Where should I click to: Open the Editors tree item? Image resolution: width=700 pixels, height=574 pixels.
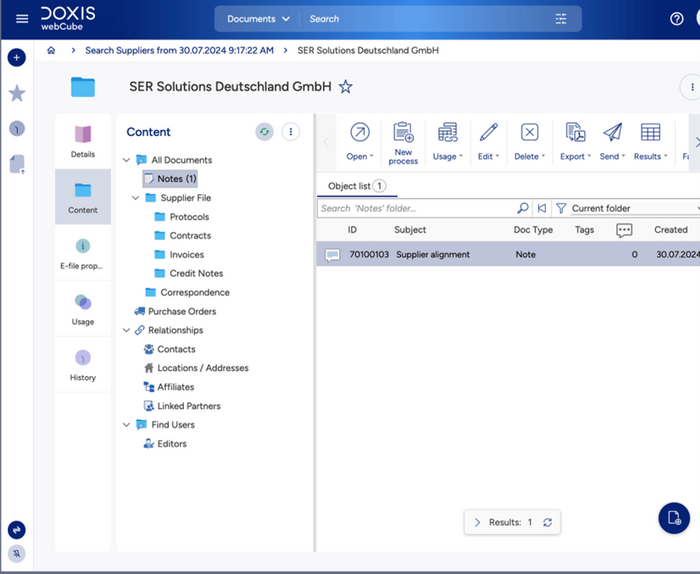point(165,444)
